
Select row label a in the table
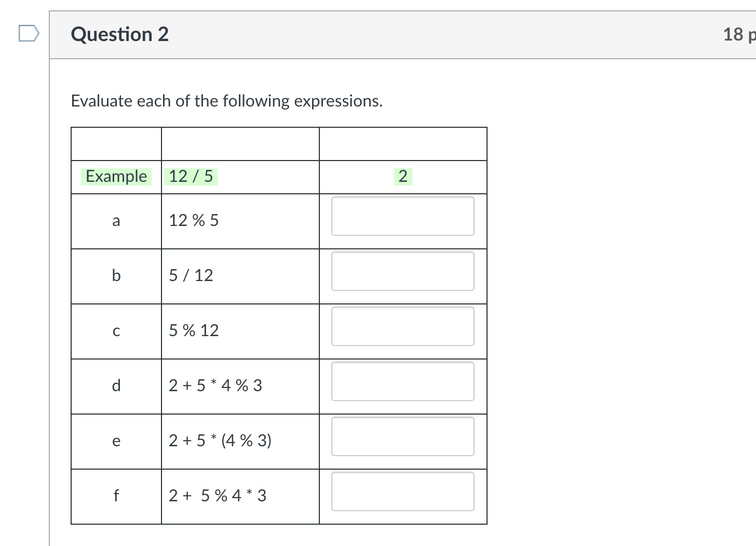(x=116, y=221)
